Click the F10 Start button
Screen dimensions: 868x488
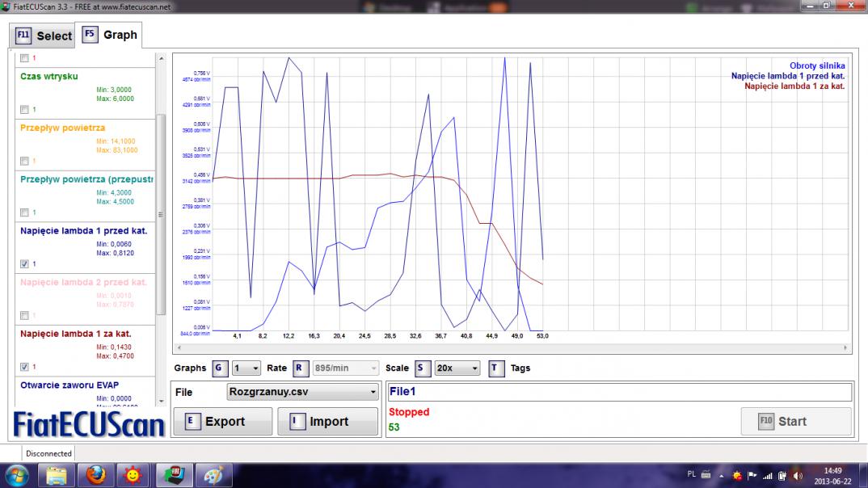tap(796, 422)
